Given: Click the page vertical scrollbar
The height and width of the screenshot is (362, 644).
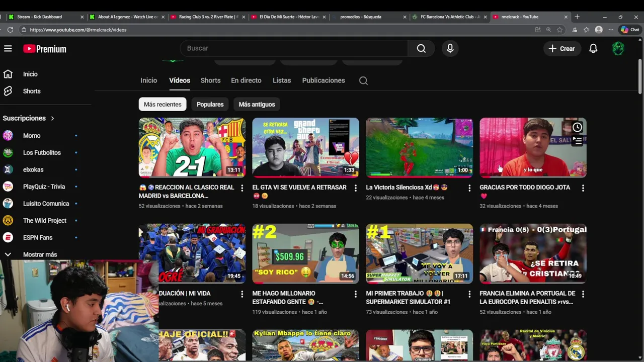Looking at the screenshot, I should [x=640, y=75].
